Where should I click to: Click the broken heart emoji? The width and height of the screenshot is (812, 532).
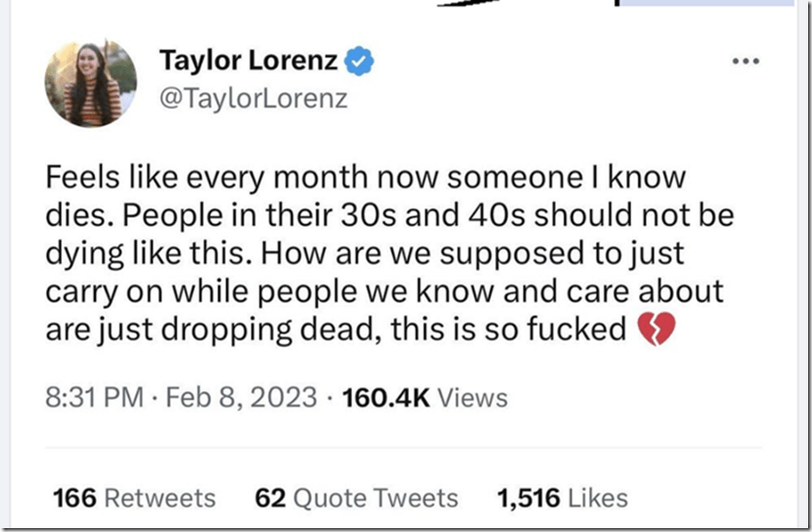point(655,332)
